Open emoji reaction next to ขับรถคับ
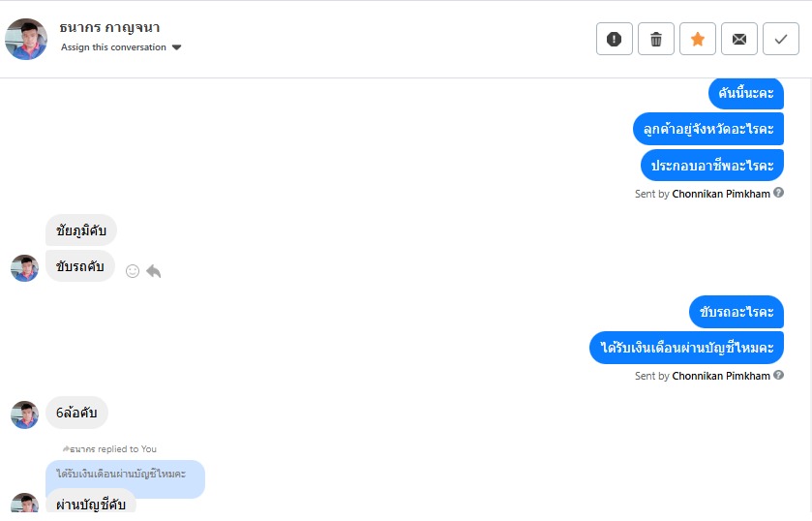The image size is (812, 521). point(133,271)
